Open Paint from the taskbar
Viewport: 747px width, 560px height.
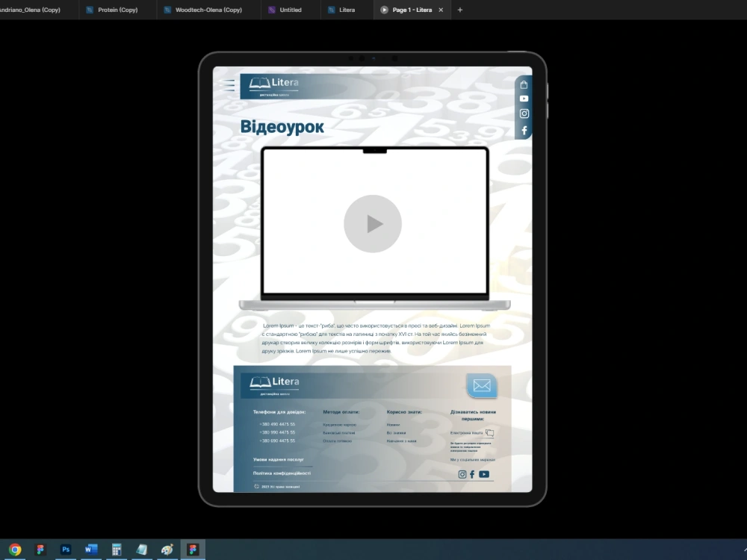pyautogui.click(x=167, y=550)
